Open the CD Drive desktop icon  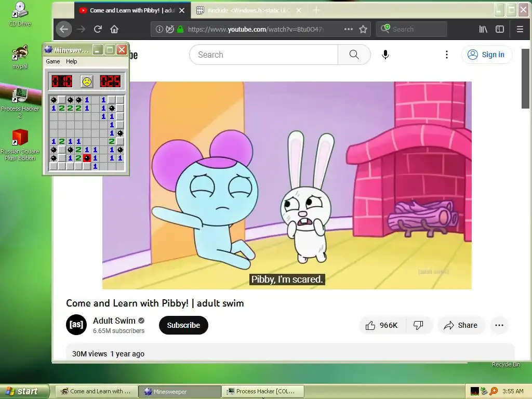tap(20, 14)
